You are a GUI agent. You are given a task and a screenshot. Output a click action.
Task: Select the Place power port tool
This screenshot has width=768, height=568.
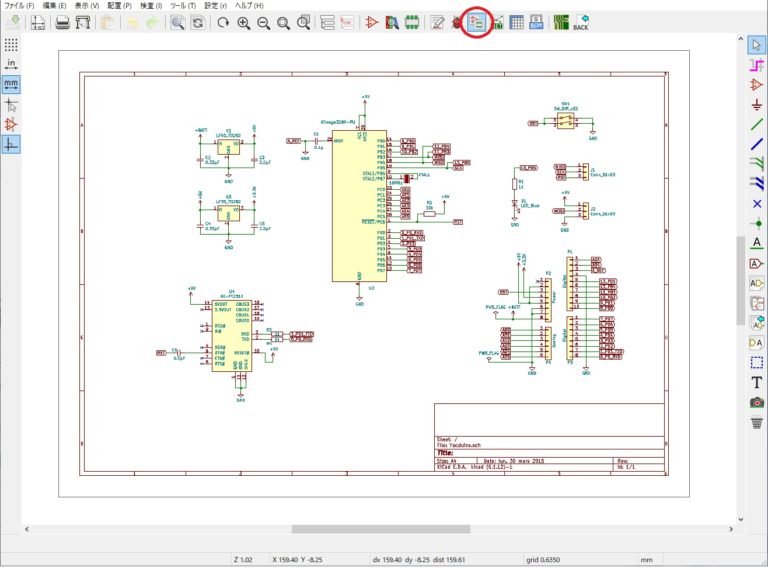757,105
